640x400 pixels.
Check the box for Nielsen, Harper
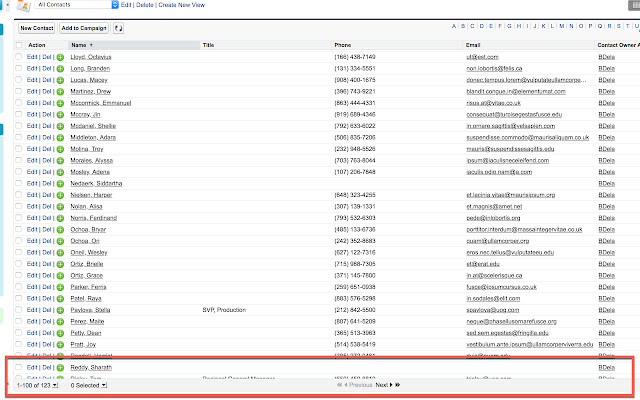19,195
